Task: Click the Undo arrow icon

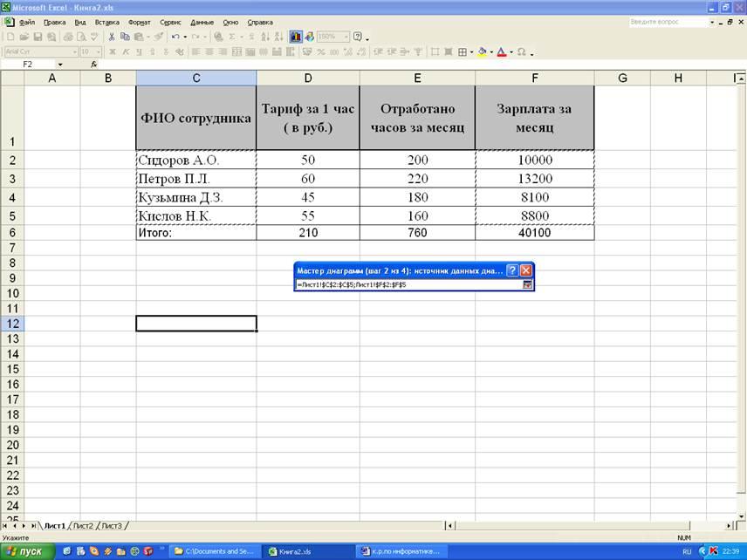Action: pyautogui.click(x=175, y=37)
